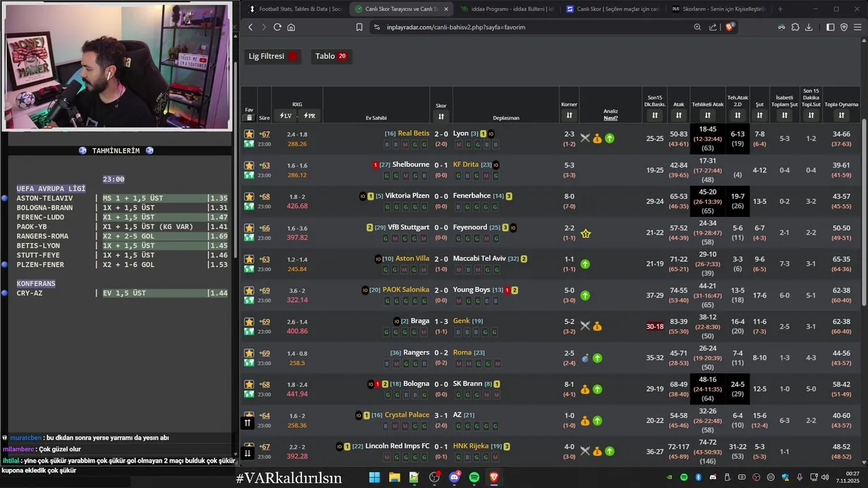Open Discord from taskbar
Screen dimensions: 868x488
(454, 477)
